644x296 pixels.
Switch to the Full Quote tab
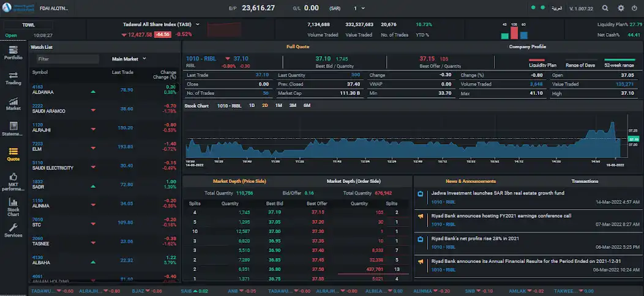(298, 47)
